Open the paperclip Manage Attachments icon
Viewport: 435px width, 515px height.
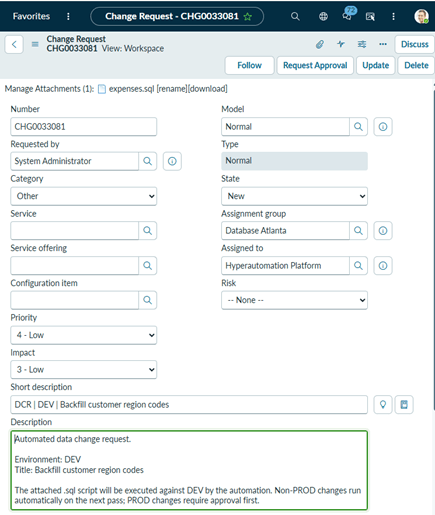320,44
